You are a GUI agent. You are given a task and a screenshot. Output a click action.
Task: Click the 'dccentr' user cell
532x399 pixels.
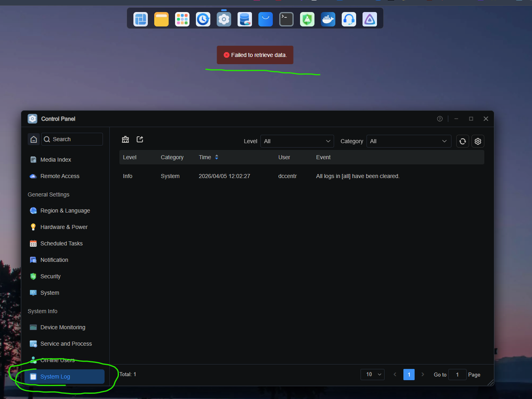288,176
